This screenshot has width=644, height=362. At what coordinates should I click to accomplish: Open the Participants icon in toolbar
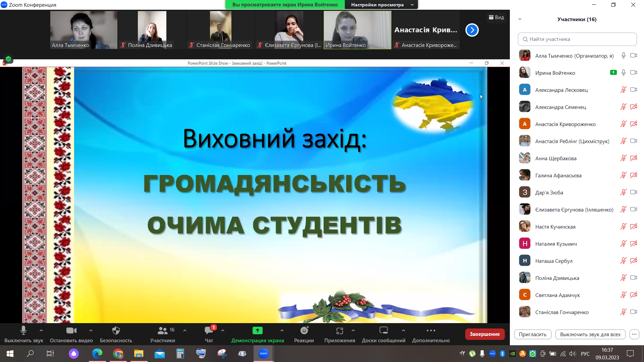[162, 331]
